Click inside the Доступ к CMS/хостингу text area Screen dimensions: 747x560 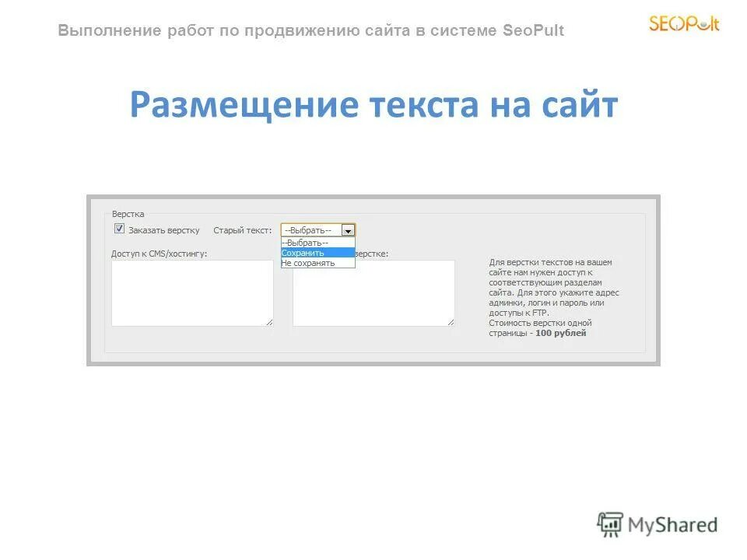(191, 292)
